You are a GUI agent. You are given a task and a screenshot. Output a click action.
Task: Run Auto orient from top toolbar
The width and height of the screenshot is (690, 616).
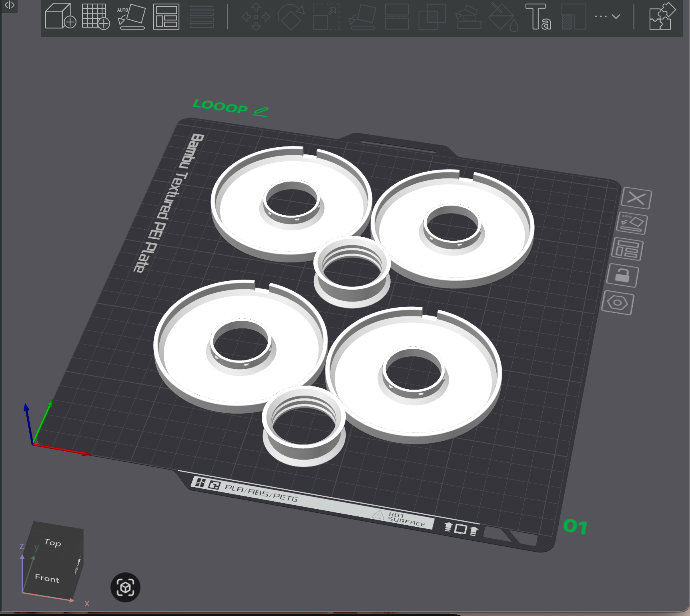coord(131,16)
